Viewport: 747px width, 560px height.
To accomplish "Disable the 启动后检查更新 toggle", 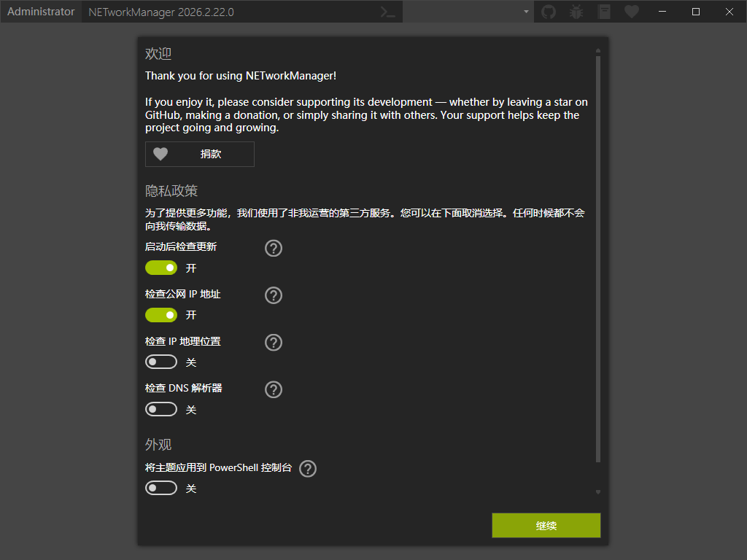I will point(160,268).
